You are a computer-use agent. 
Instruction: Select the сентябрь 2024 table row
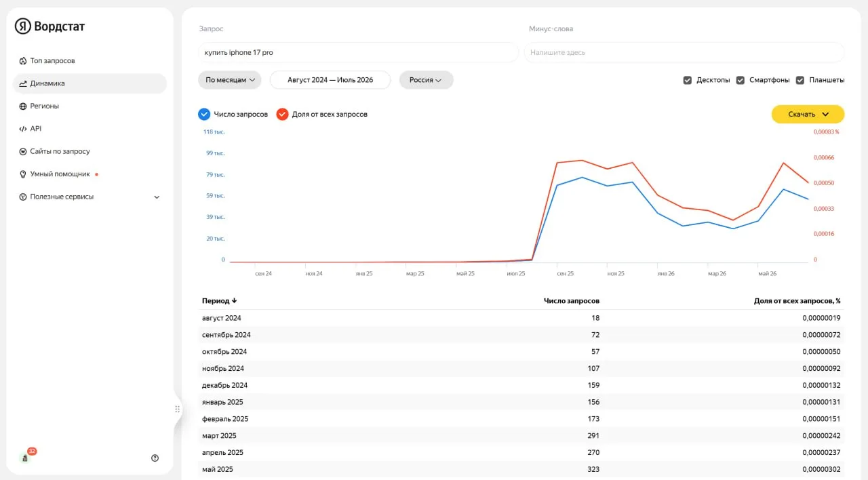tap(521, 335)
